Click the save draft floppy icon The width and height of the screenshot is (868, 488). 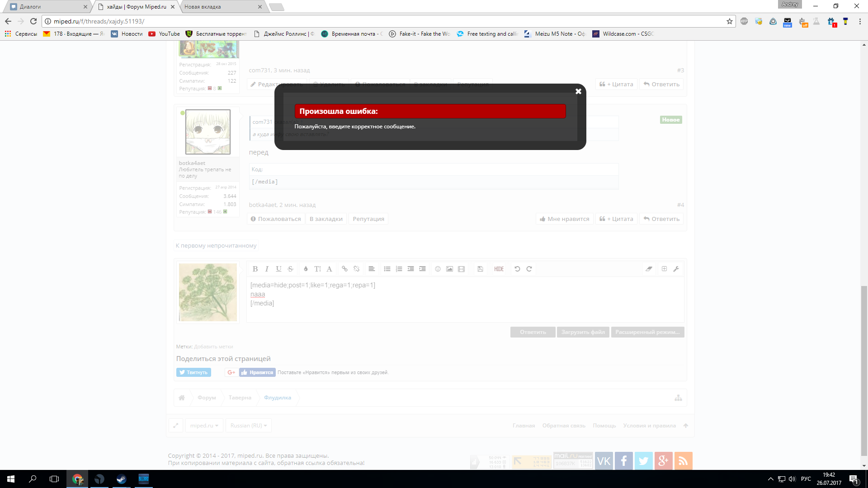click(x=480, y=269)
